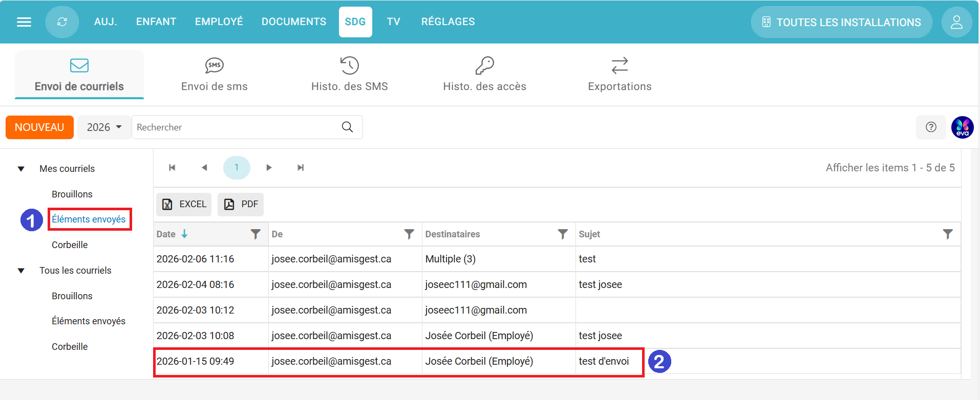
Task: Open the Eva assistant icon
Action: (962, 127)
